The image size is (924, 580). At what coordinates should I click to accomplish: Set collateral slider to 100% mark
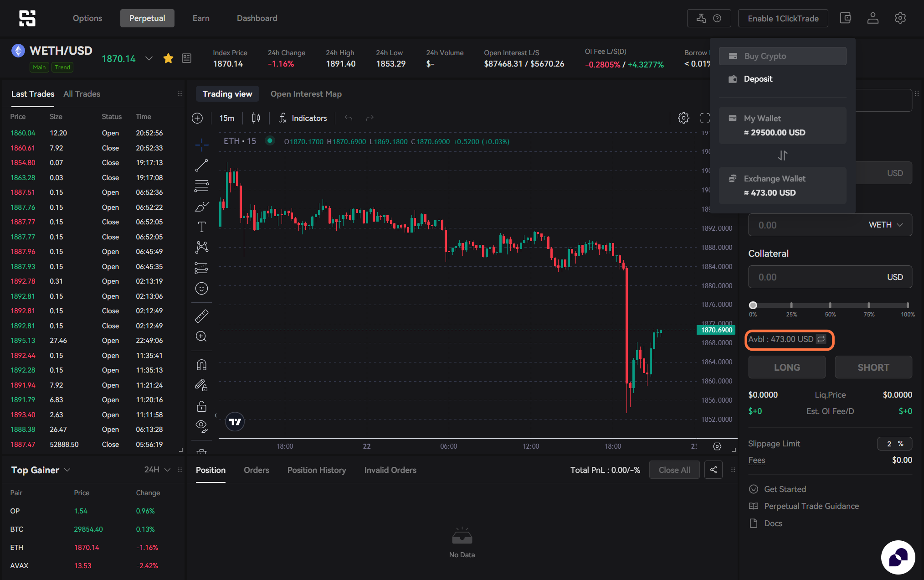[908, 305]
